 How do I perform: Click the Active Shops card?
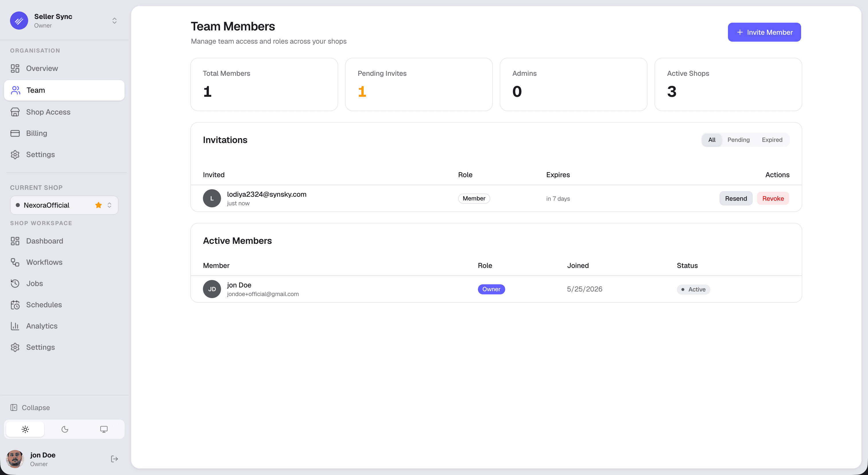point(728,84)
